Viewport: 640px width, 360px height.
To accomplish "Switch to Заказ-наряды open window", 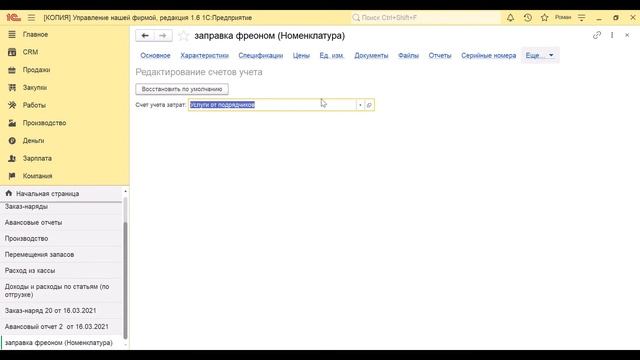I will click(61, 207).
